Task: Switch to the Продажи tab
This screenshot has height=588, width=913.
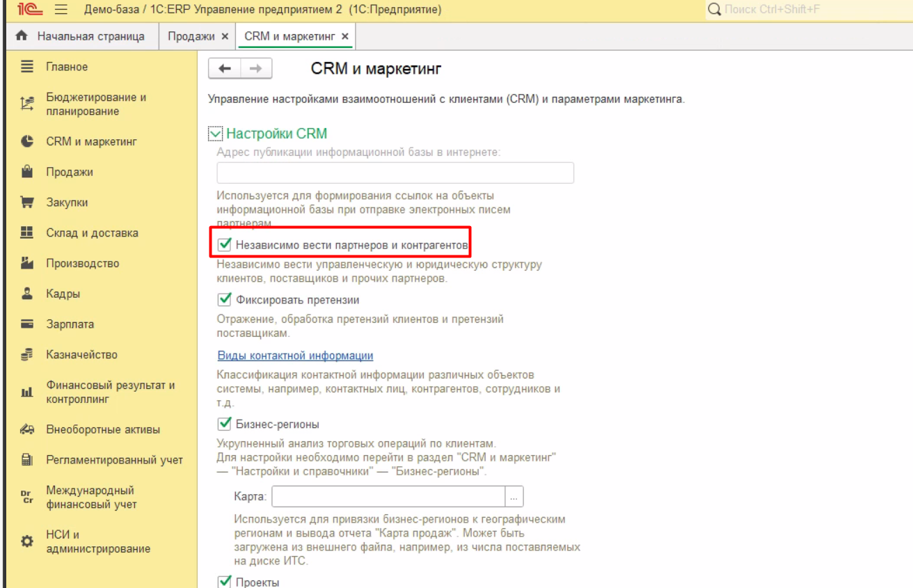Action: [x=191, y=36]
